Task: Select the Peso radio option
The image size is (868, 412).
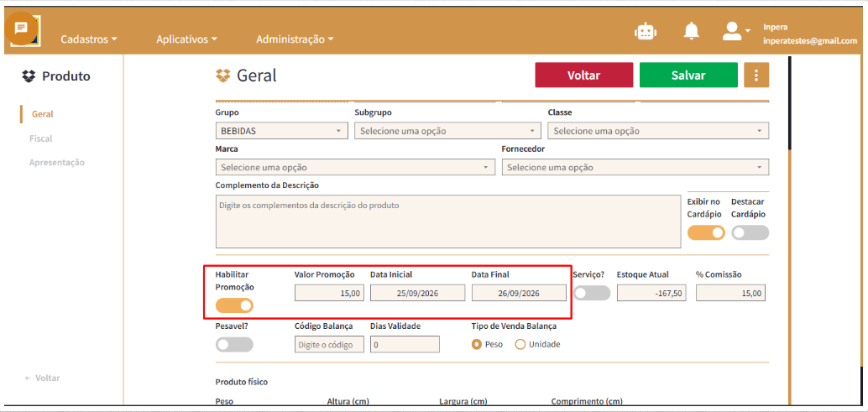Action: tap(476, 344)
